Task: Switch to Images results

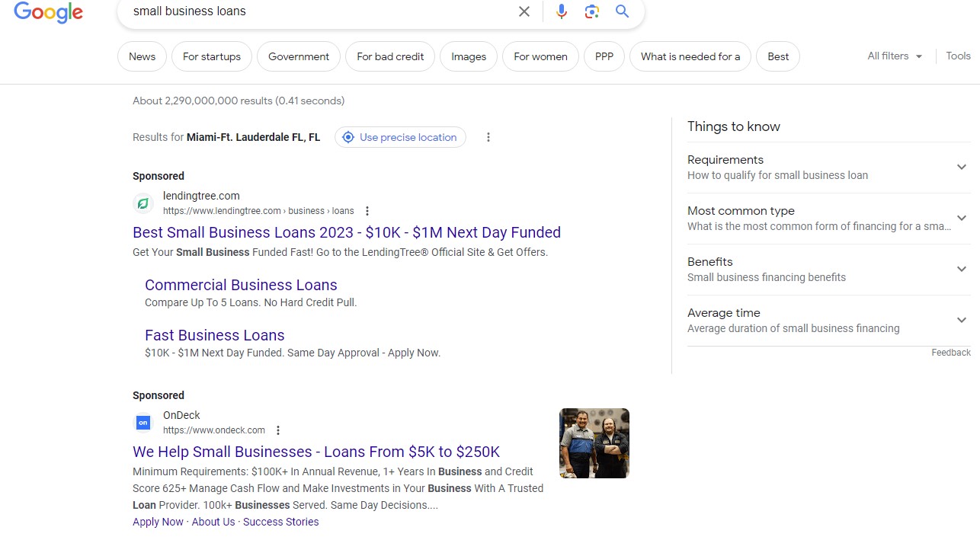Action: pyautogui.click(x=469, y=56)
